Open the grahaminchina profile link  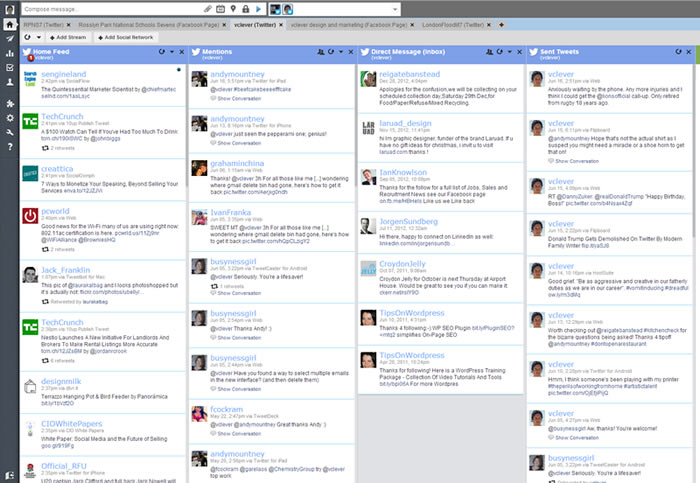(237, 163)
